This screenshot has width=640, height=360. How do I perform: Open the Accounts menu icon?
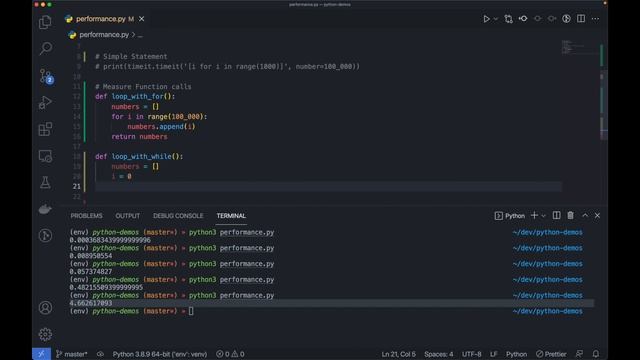pyautogui.click(x=45, y=307)
